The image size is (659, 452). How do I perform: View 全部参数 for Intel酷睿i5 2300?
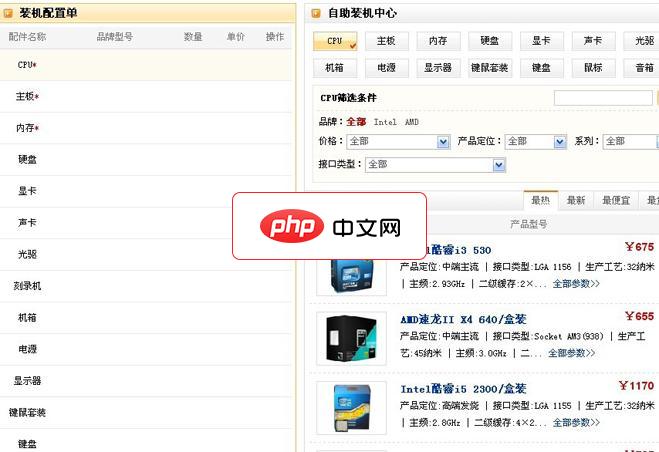pyautogui.click(x=576, y=423)
